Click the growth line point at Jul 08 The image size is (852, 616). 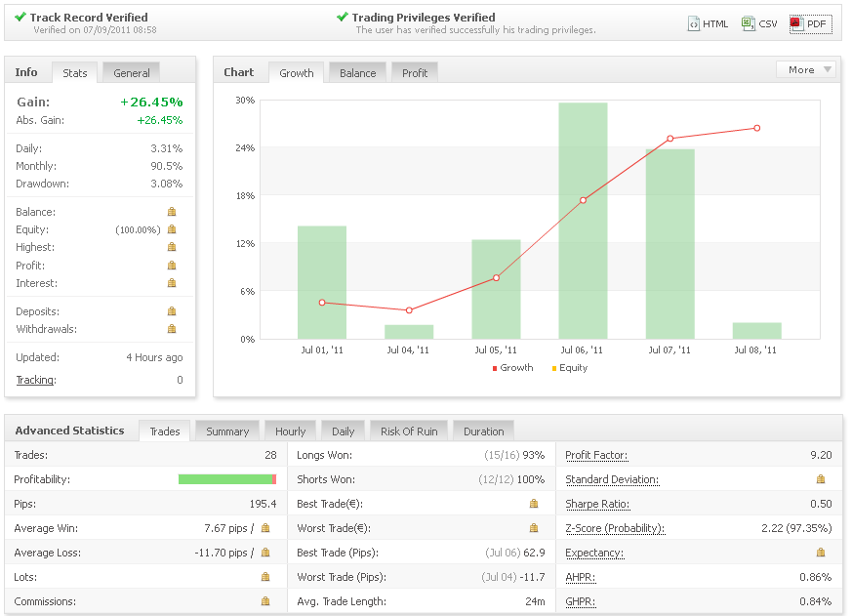pos(757,128)
